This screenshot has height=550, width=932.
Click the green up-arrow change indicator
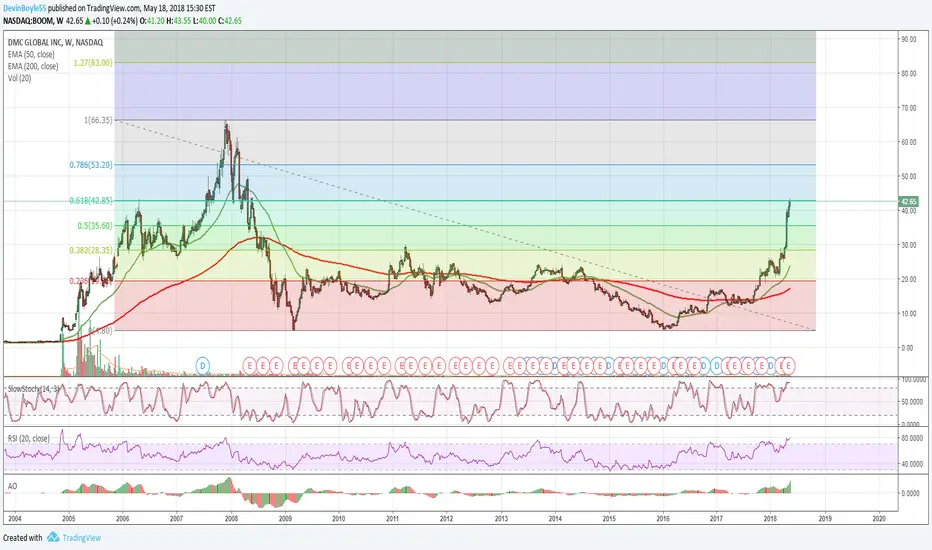coord(88,21)
